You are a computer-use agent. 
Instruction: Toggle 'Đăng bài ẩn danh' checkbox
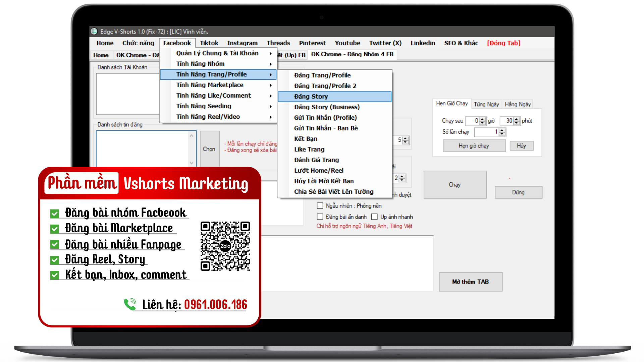(320, 217)
